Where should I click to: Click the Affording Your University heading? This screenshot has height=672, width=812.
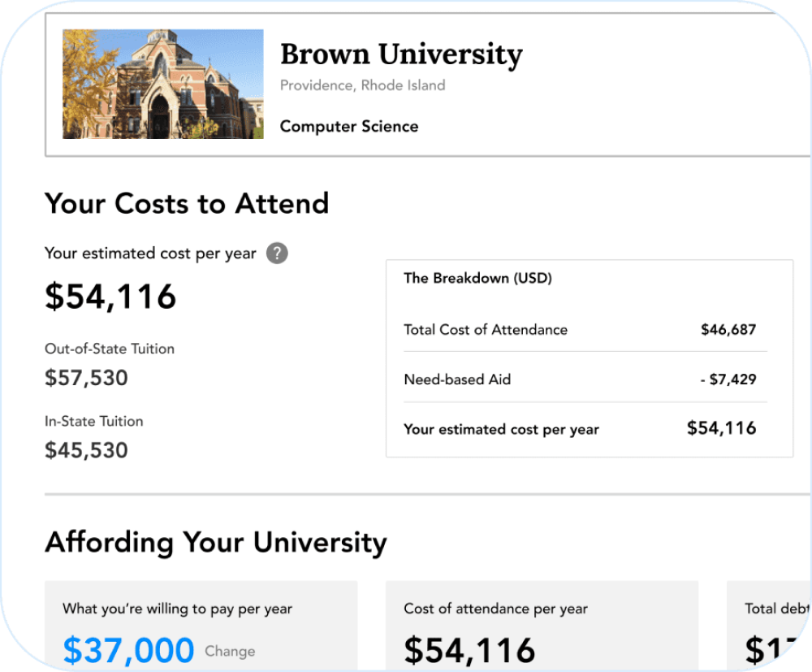click(x=216, y=542)
